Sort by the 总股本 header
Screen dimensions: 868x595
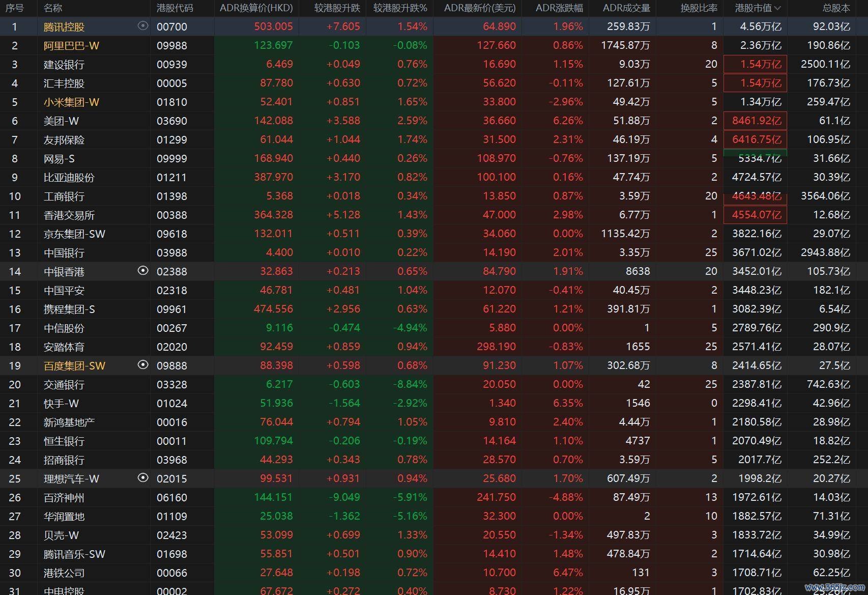pyautogui.click(x=836, y=8)
